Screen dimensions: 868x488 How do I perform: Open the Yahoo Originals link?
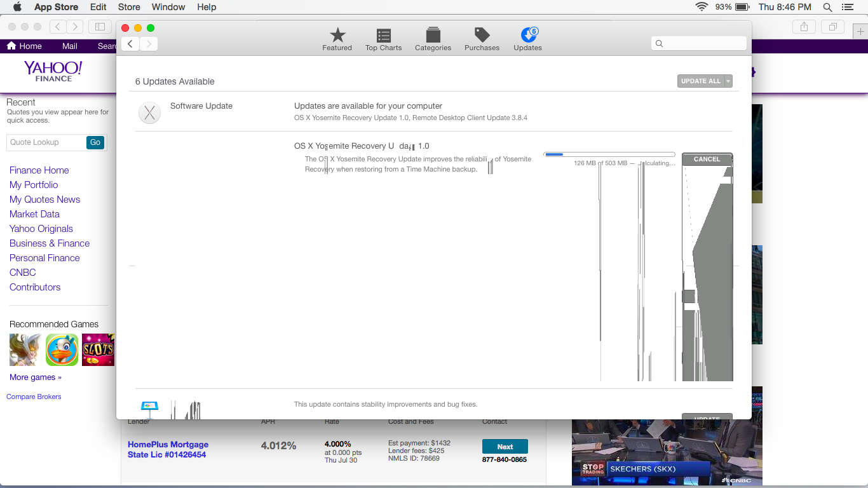(x=41, y=229)
